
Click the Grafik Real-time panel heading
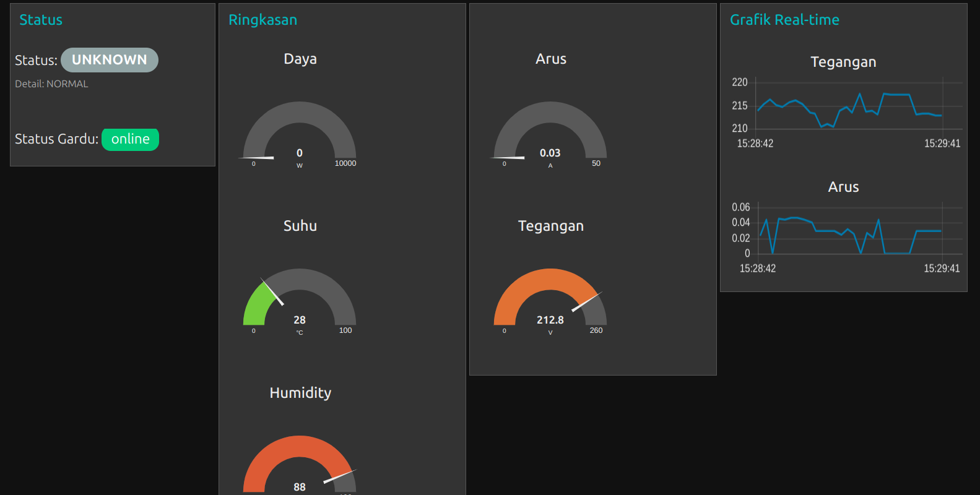(784, 20)
